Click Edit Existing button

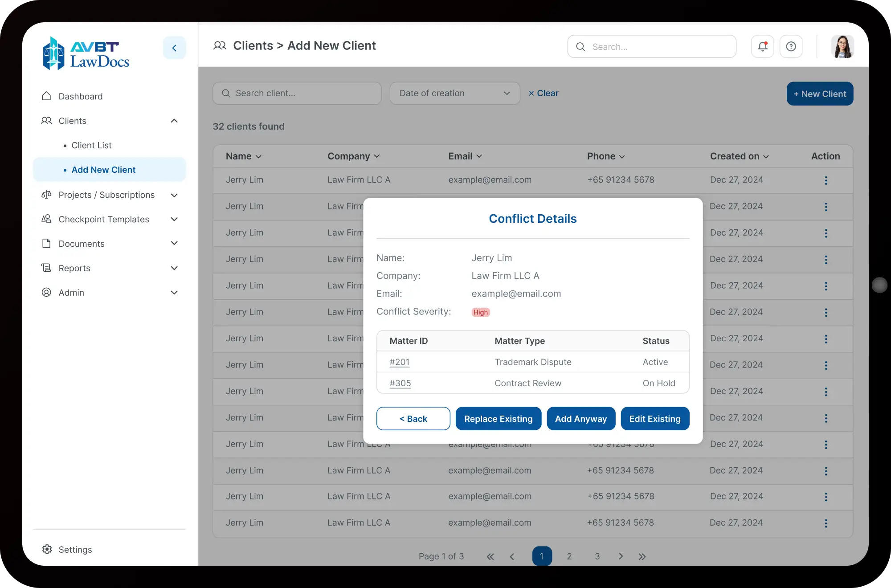pos(655,419)
